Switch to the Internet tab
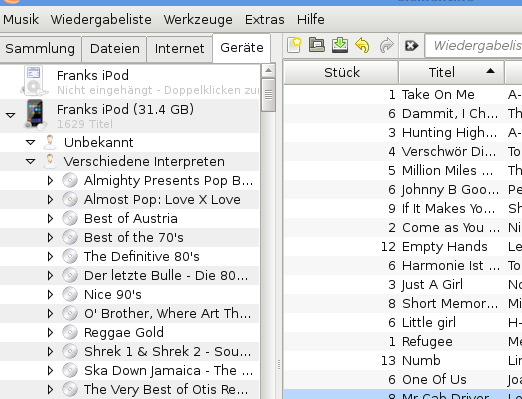 tap(179, 49)
